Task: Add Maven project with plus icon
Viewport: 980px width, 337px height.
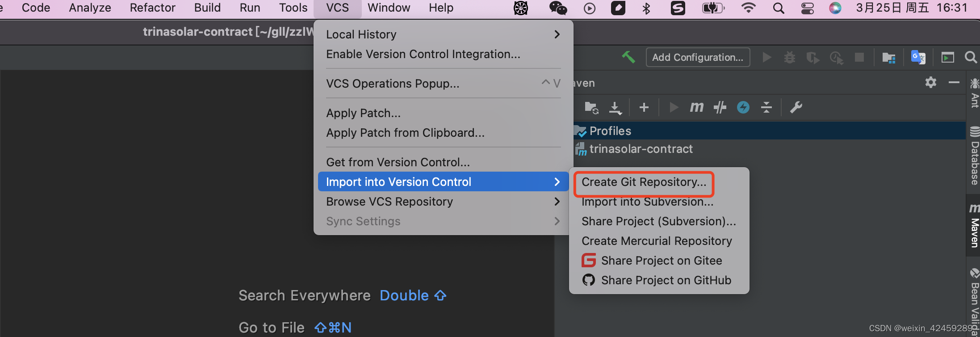Action: pos(644,107)
